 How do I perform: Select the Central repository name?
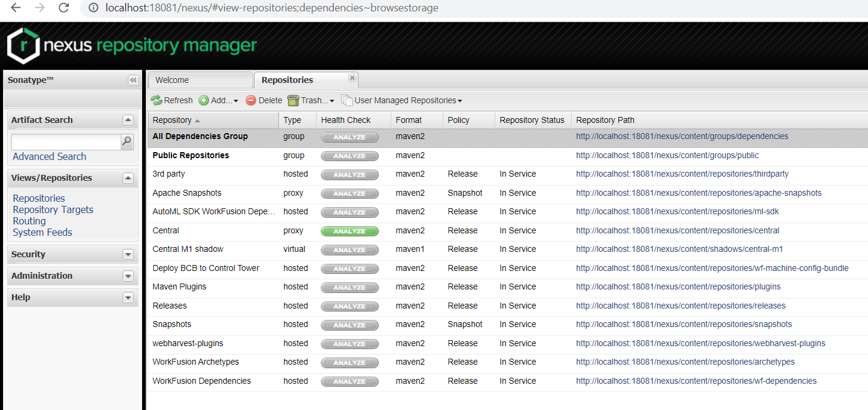165,230
